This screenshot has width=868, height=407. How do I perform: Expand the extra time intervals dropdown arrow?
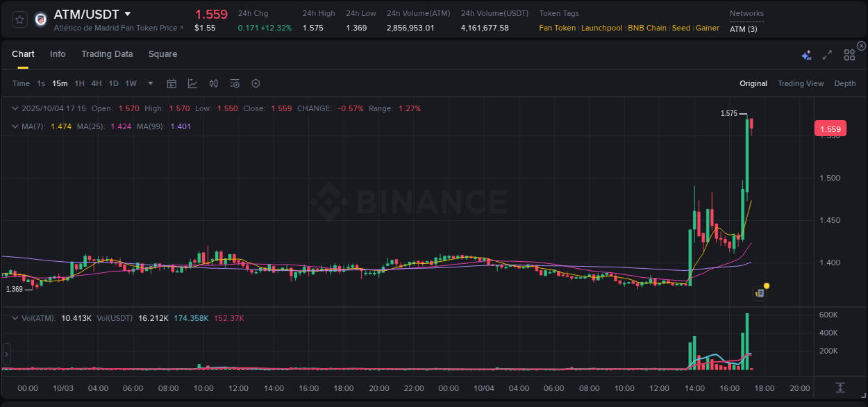tap(149, 83)
